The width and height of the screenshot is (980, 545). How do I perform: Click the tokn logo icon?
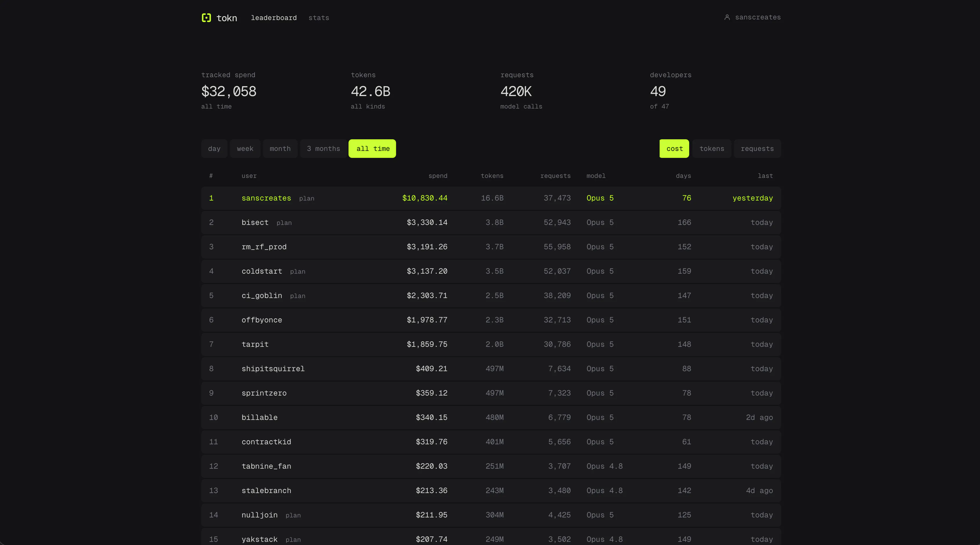206,17
